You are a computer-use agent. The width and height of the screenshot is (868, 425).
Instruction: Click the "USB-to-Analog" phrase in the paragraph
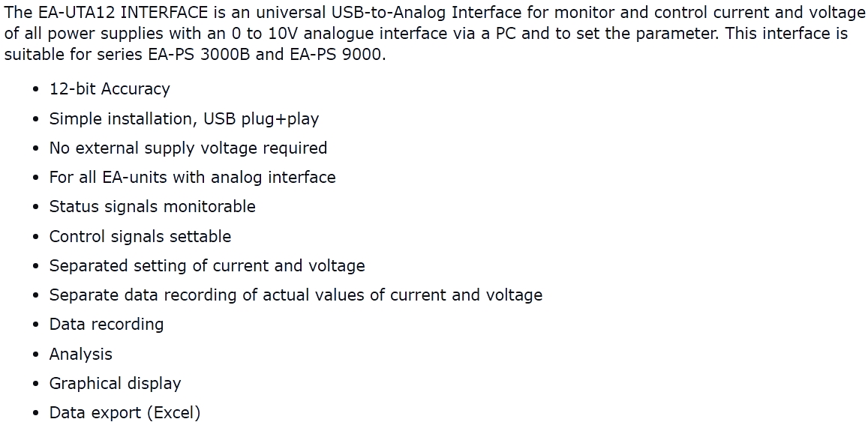click(389, 13)
